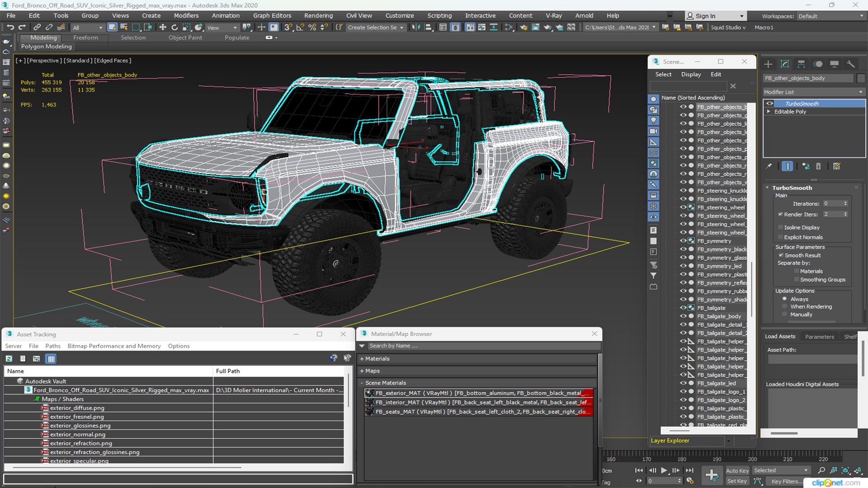Open the Rendering menu
The width and height of the screenshot is (868, 488).
click(x=318, y=15)
